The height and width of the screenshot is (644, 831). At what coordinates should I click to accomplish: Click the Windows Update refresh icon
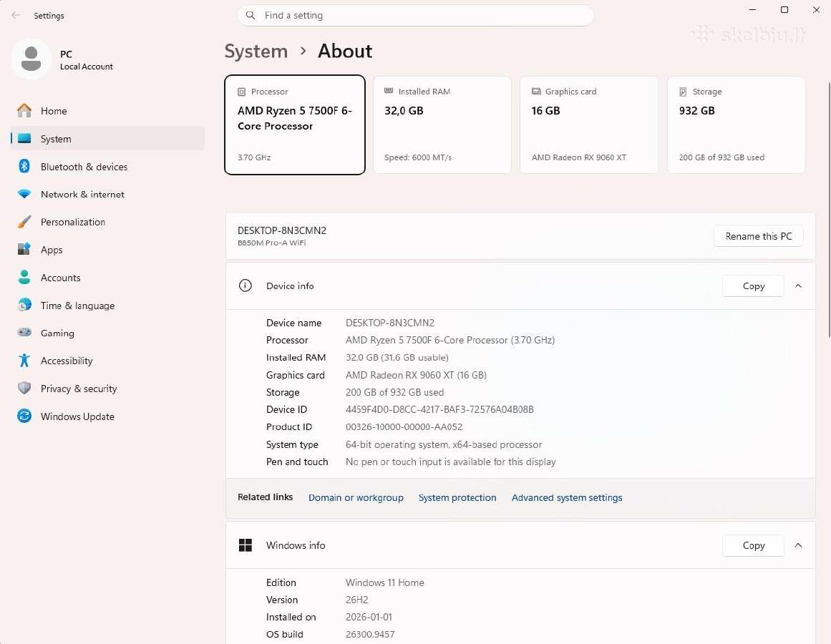click(24, 416)
